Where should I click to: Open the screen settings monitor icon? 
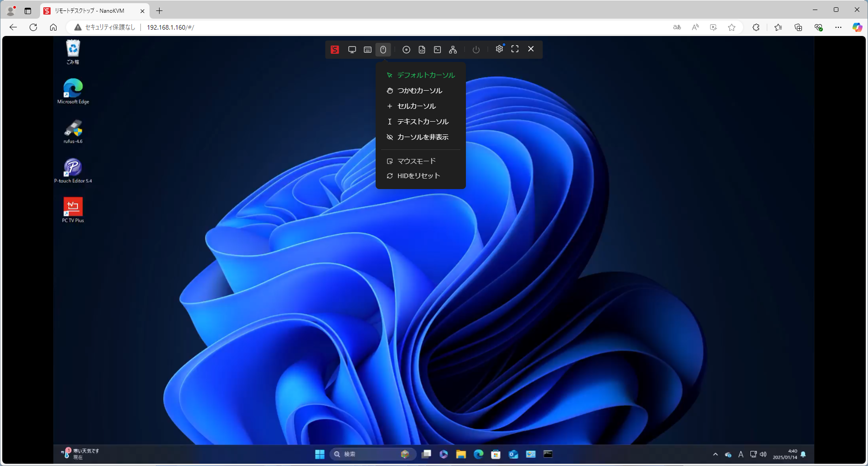pyautogui.click(x=352, y=50)
